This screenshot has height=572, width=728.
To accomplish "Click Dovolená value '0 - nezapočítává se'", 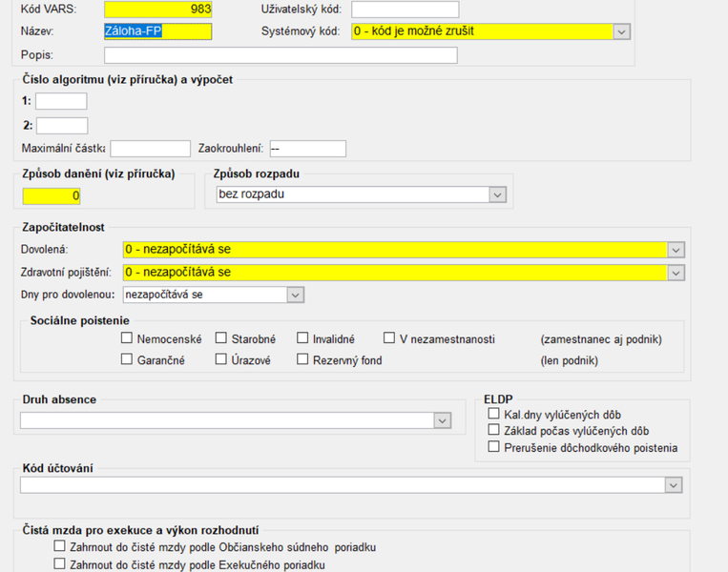I will [178, 249].
